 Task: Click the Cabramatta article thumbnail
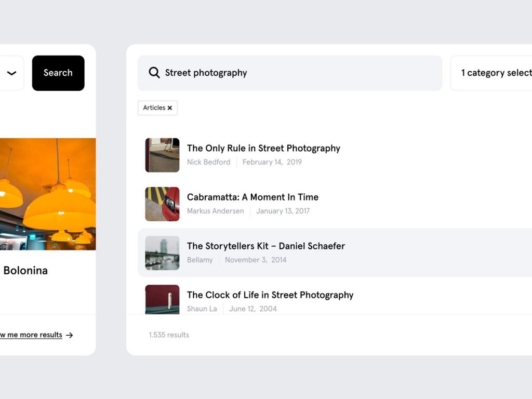pos(162,204)
